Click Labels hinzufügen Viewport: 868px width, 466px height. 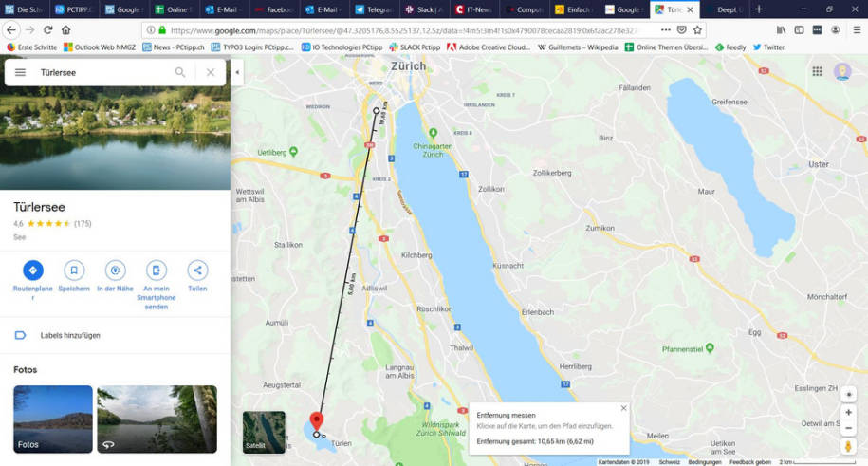pyautogui.click(x=69, y=335)
